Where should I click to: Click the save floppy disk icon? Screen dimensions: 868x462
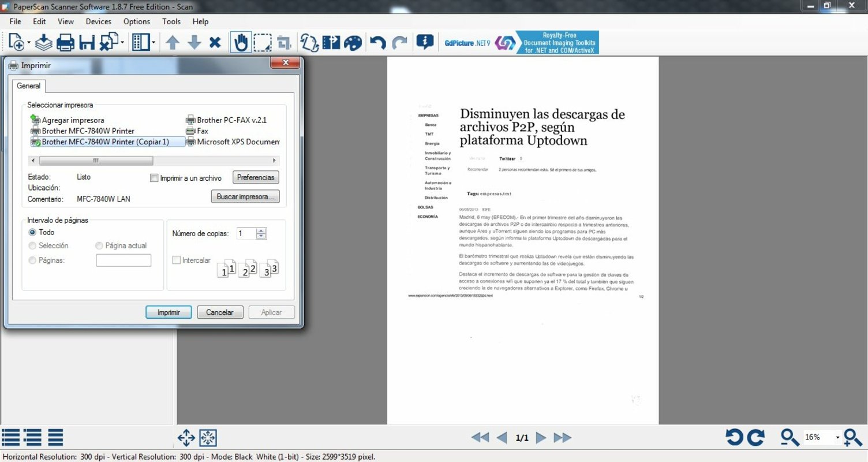click(x=87, y=42)
